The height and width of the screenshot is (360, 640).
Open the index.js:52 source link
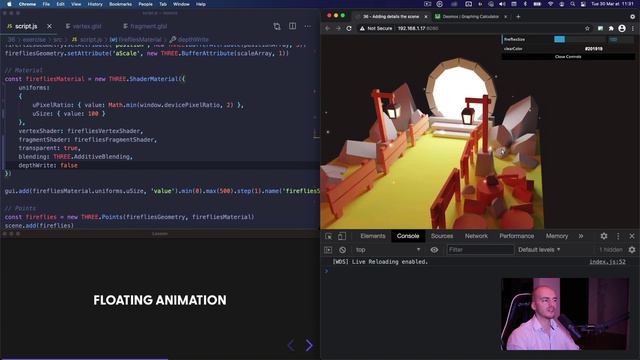click(x=607, y=262)
